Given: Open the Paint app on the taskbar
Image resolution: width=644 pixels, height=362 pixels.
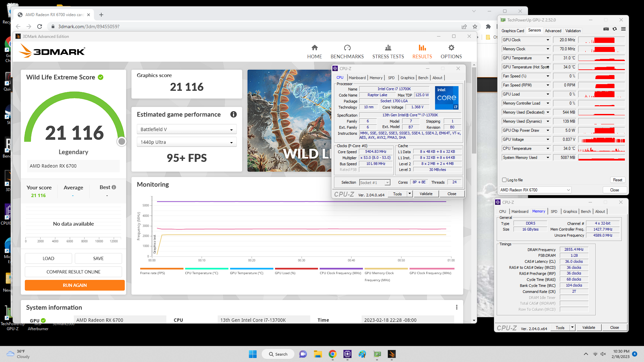Looking at the screenshot, I should pyautogui.click(x=362, y=354).
